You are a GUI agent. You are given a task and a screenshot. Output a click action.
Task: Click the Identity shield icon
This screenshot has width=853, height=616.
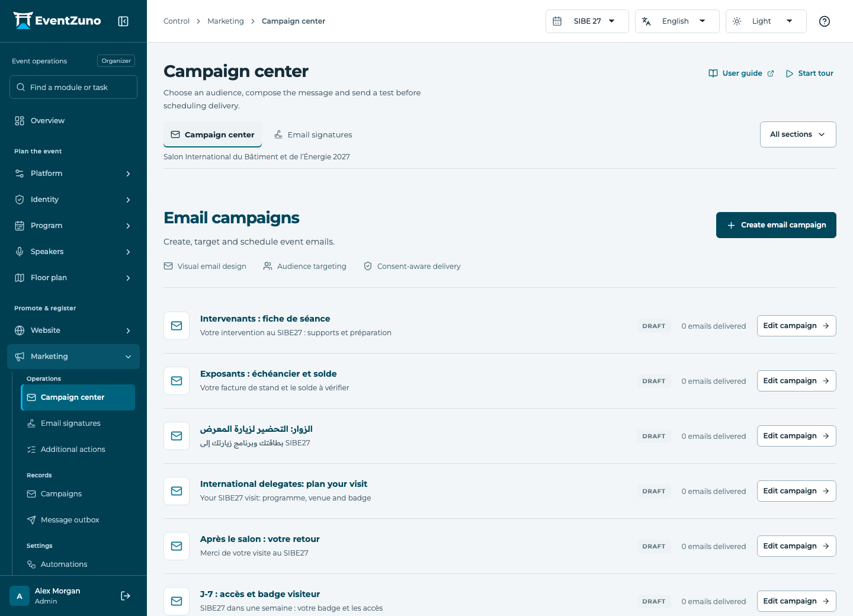tap(20, 200)
